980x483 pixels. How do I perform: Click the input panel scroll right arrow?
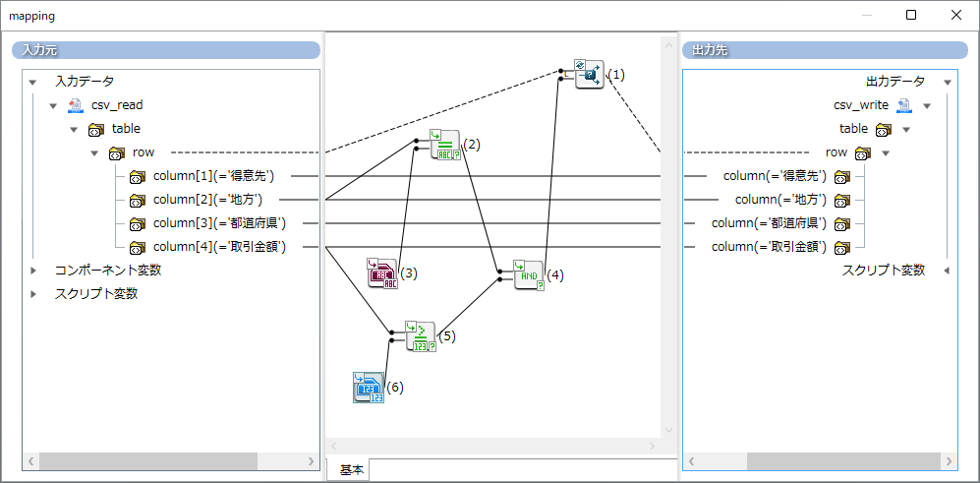click(x=312, y=461)
